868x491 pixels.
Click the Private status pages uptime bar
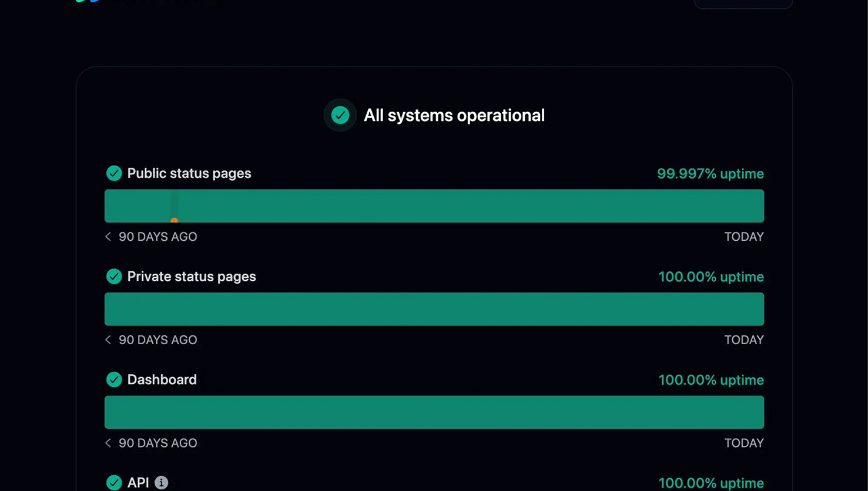[434, 309]
